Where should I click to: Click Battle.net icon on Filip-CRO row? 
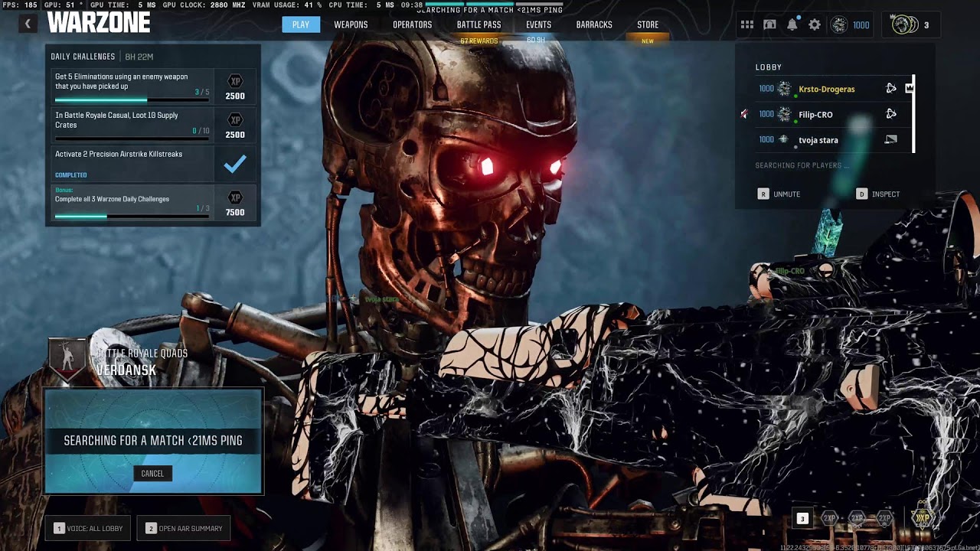pos(891,114)
